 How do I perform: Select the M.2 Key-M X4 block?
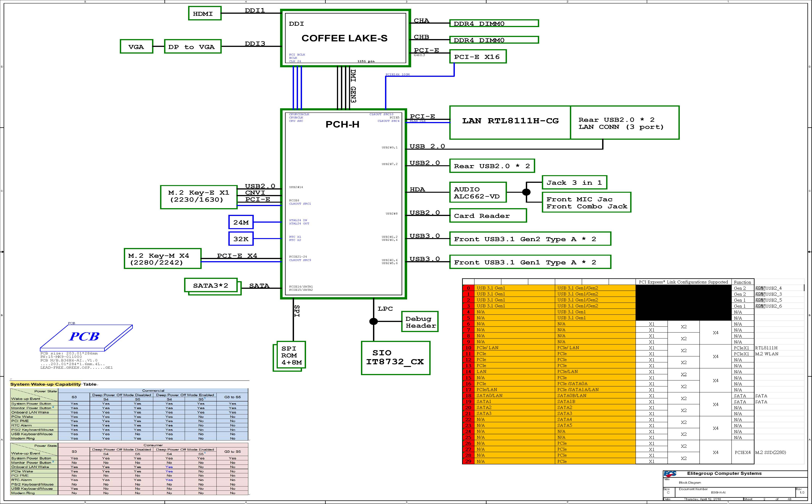163,259
